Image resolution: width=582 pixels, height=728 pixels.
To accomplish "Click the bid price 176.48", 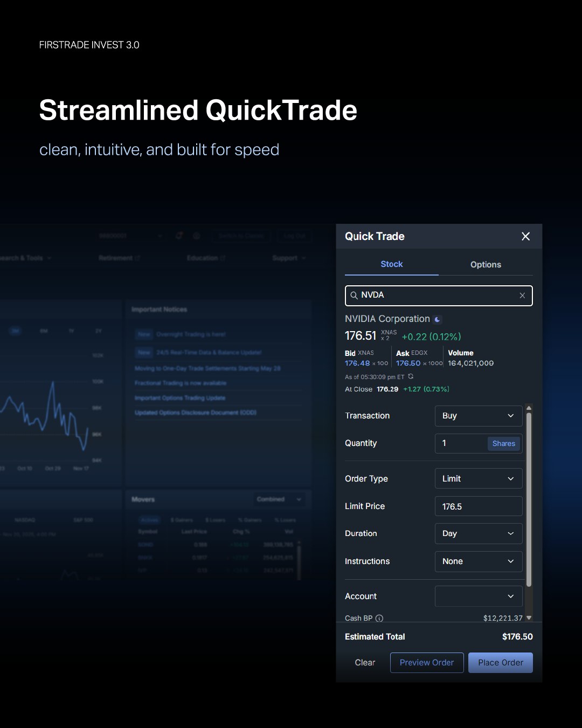I will pos(357,363).
